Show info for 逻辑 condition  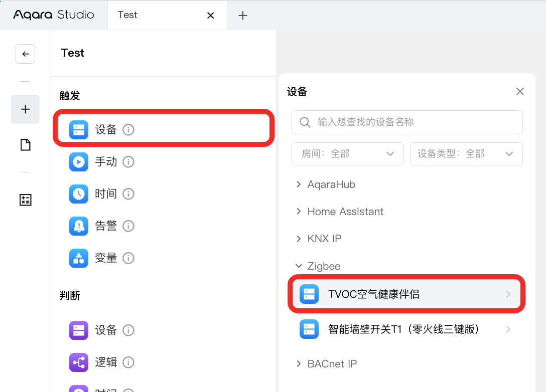pos(128,362)
